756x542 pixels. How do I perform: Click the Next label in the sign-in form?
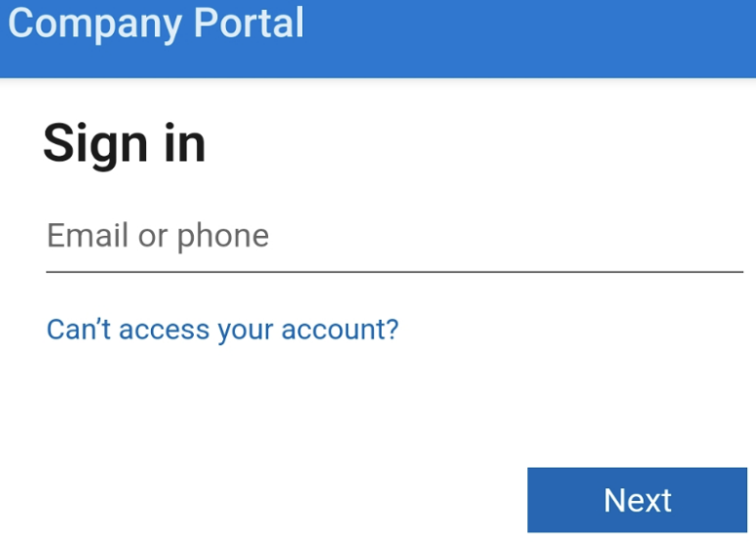(637, 500)
